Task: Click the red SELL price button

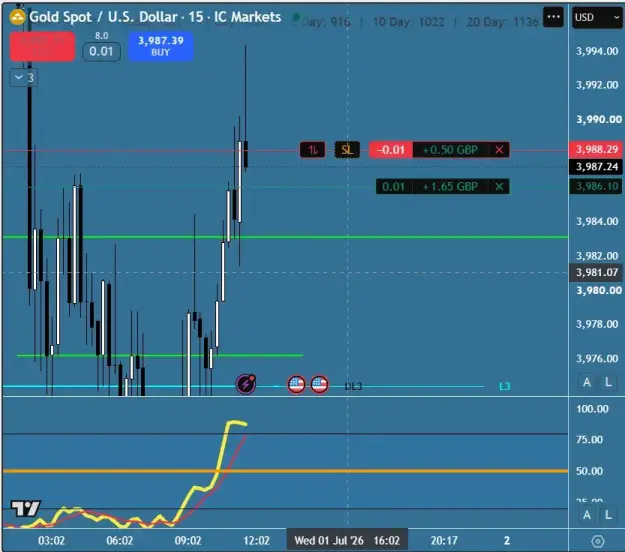Action: pos(42,46)
